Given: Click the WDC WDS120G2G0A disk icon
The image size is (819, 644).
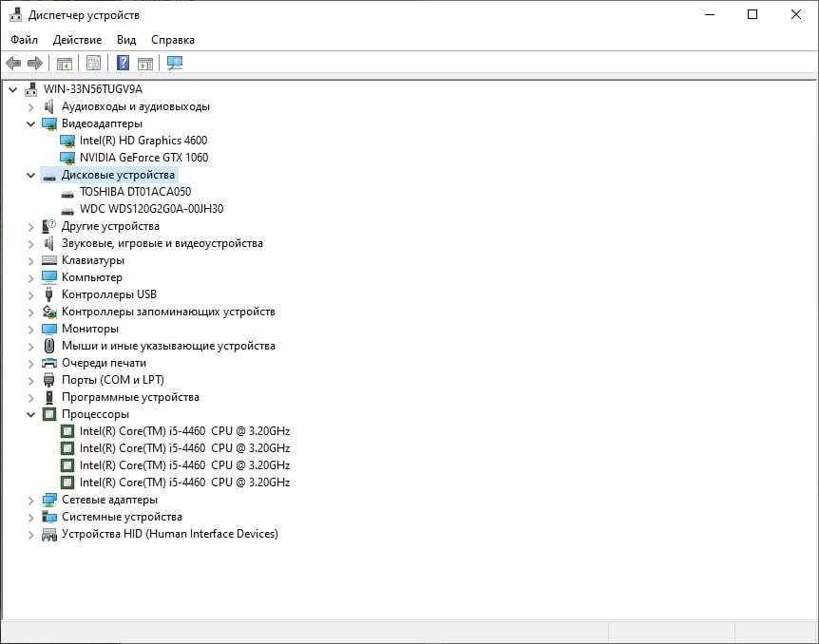Looking at the screenshot, I should pyautogui.click(x=67, y=212).
